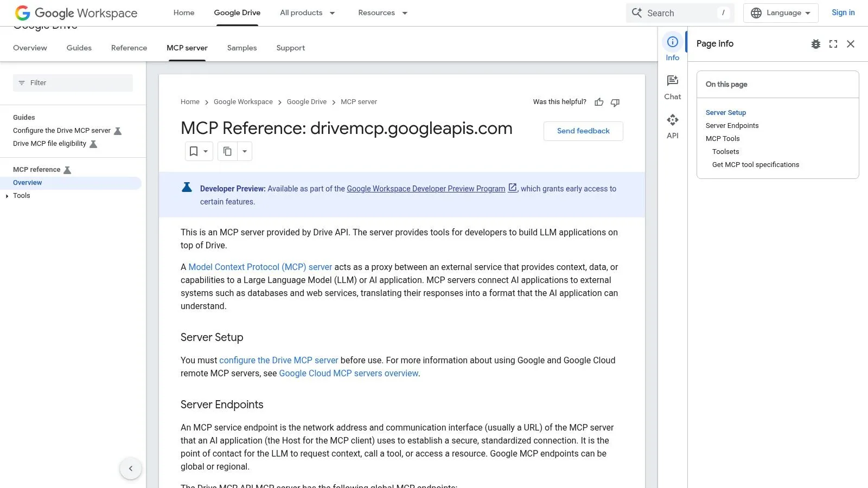Collapse the left navigation with arrow button
Image resolution: width=868 pixels, height=488 pixels.
tap(131, 468)
